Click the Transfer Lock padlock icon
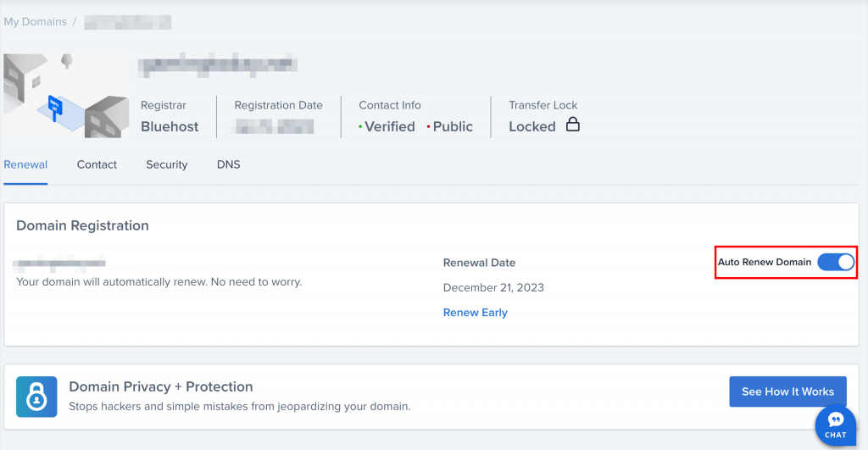The image size is (868, 450). (x=573, y=125)
